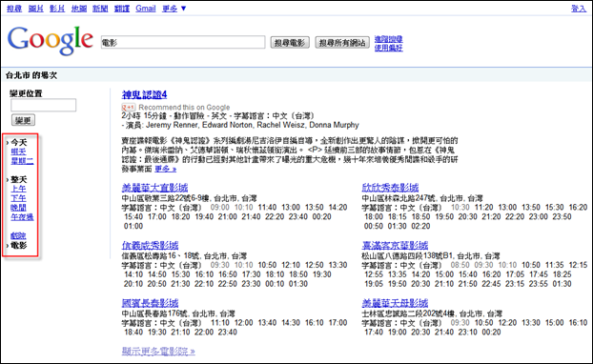This screenshot has height=364, width=593.
Task: Click the Google logo
Action: coord(50,40)
